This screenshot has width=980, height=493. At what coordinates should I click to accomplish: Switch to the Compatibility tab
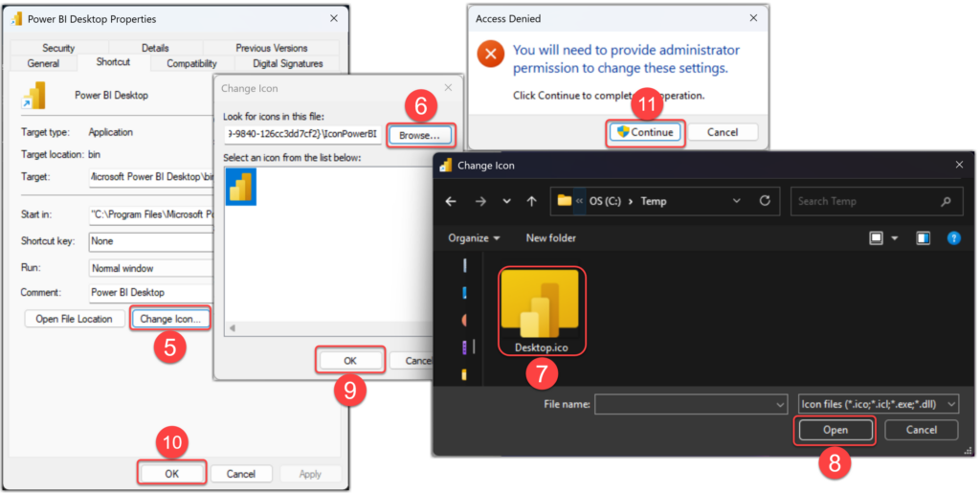191,63
